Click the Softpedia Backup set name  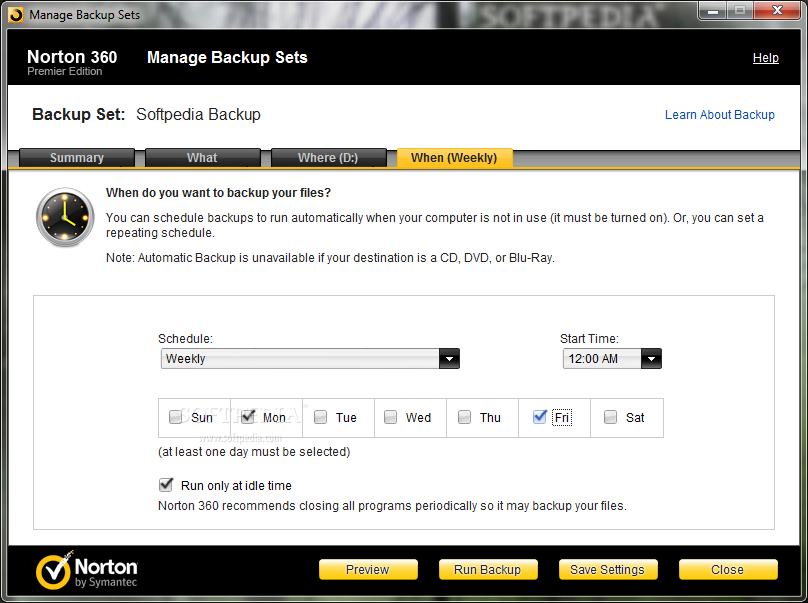point(198,114)
